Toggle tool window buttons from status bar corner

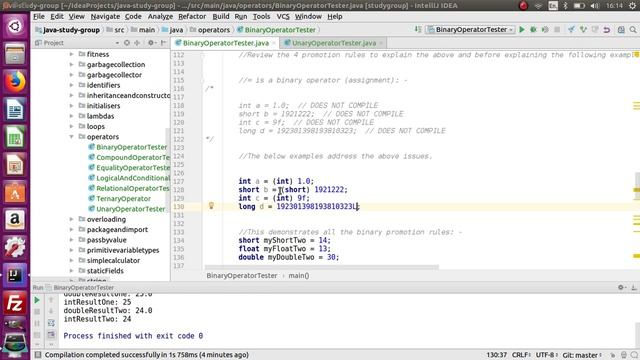38,355
